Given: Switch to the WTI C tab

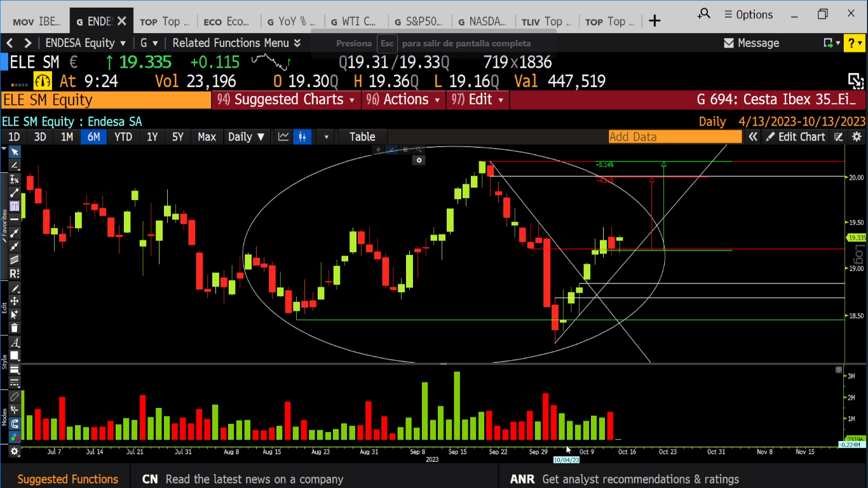Looking at the screenshot, I should (355, 22).
